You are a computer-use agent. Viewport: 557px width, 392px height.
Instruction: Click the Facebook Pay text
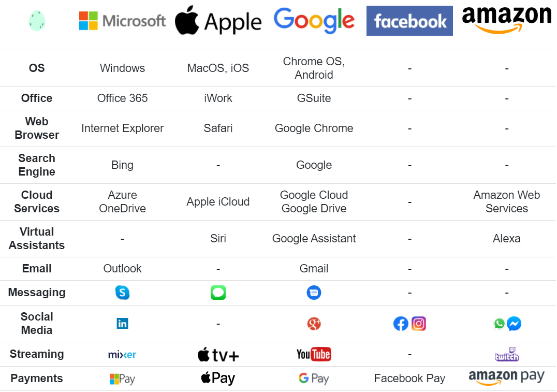(409, 379)
